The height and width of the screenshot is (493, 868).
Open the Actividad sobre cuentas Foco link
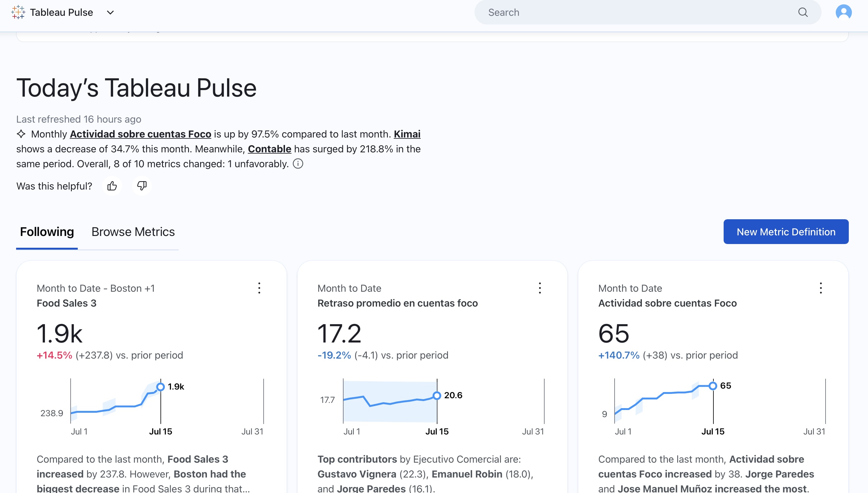(x=141, y=134)
